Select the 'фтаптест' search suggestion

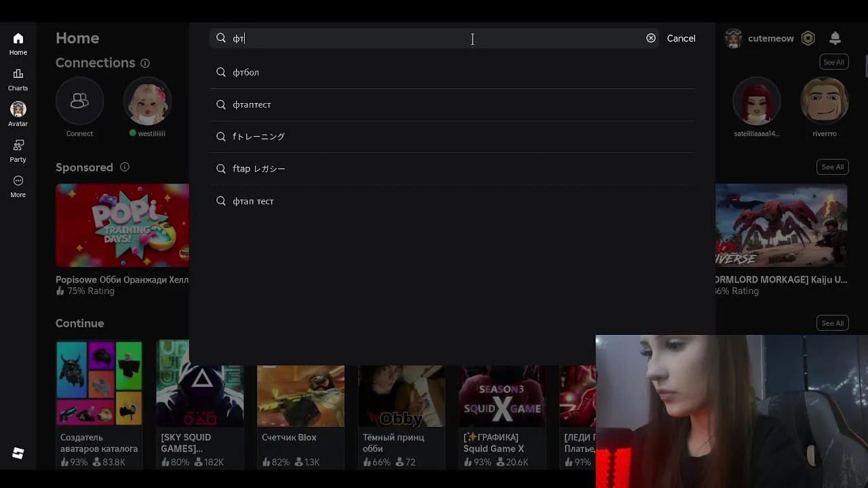(x=452, y=104)
